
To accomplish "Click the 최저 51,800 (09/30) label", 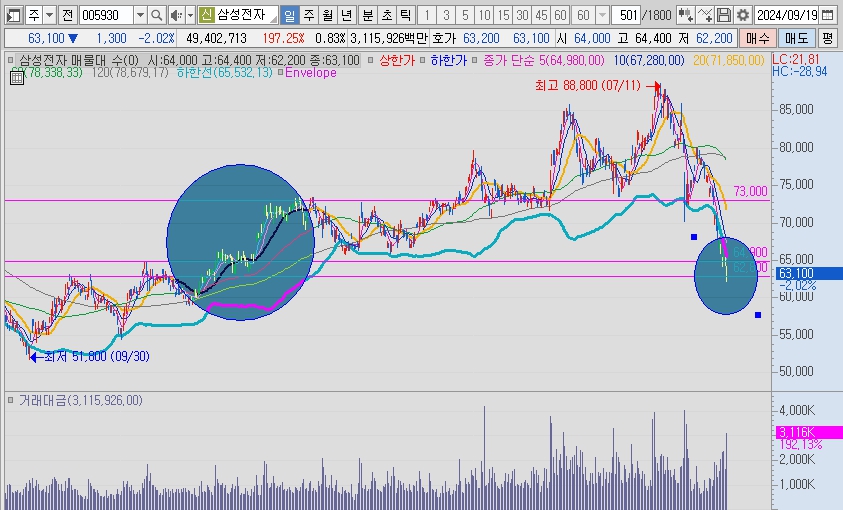I will click(97, 356).
